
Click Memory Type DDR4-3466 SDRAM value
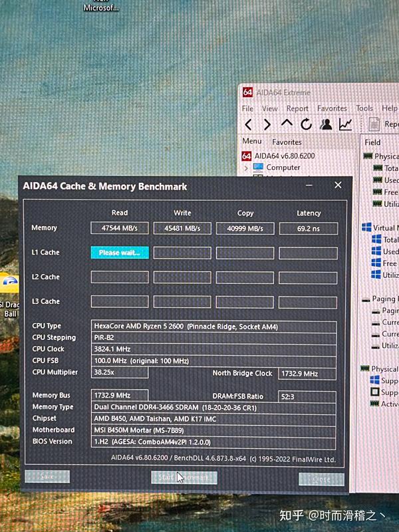pyautogui.click(x=213, y=408)
